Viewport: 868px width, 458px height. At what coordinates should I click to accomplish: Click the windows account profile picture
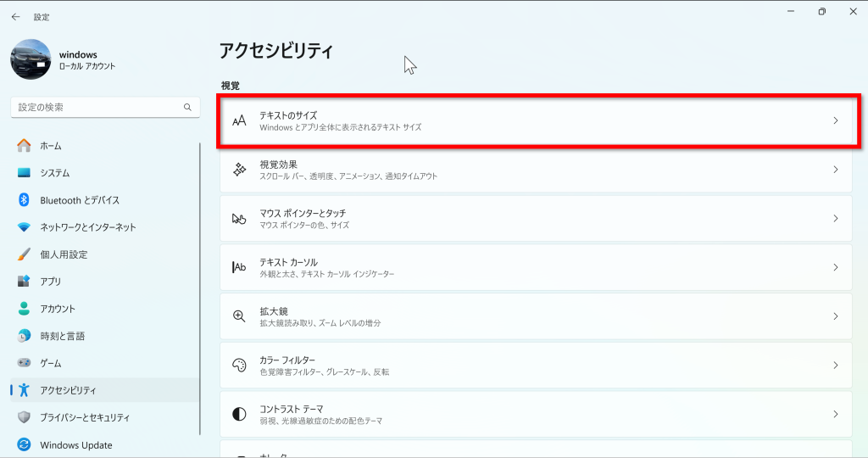pyautogui.click(x=31, y=59)
